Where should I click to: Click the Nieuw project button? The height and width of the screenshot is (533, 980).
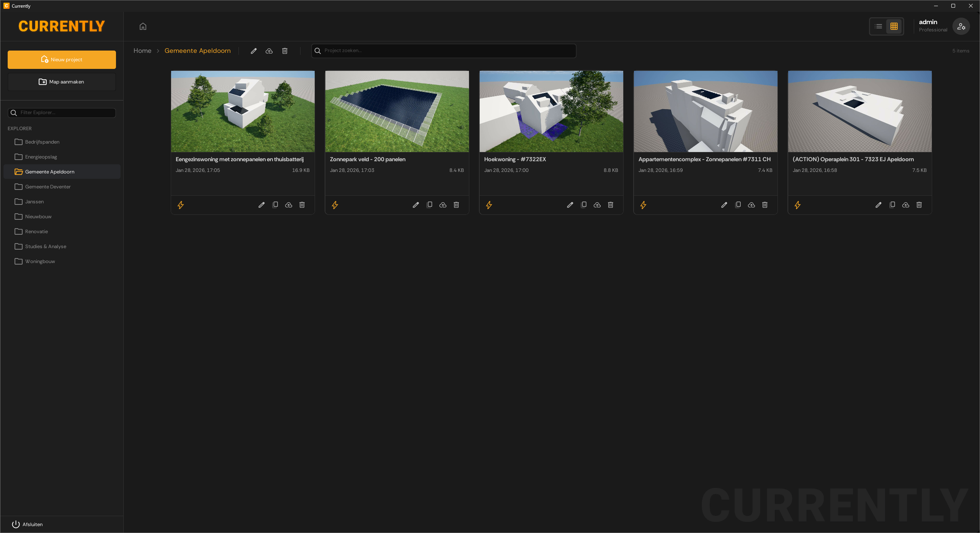pos(61,59)
